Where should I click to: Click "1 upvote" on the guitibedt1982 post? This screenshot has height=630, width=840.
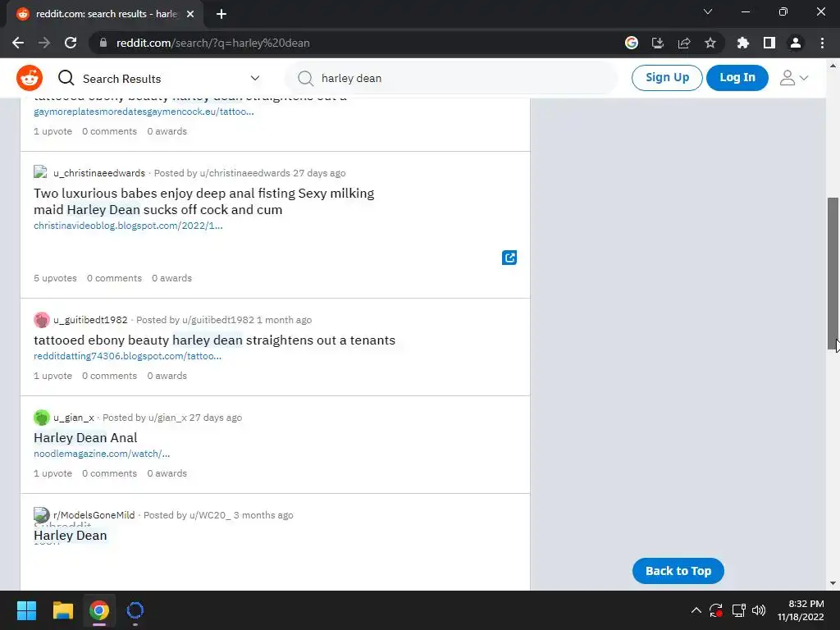click(52, 376)
